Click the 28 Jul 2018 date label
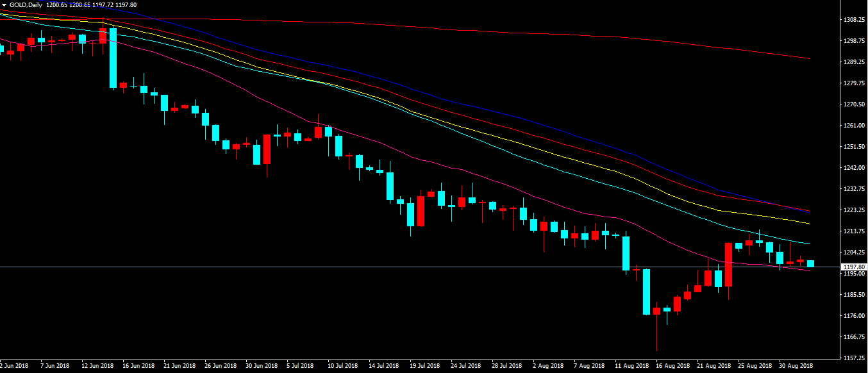Screen dimensions: 868x373 tap(507, 366)
